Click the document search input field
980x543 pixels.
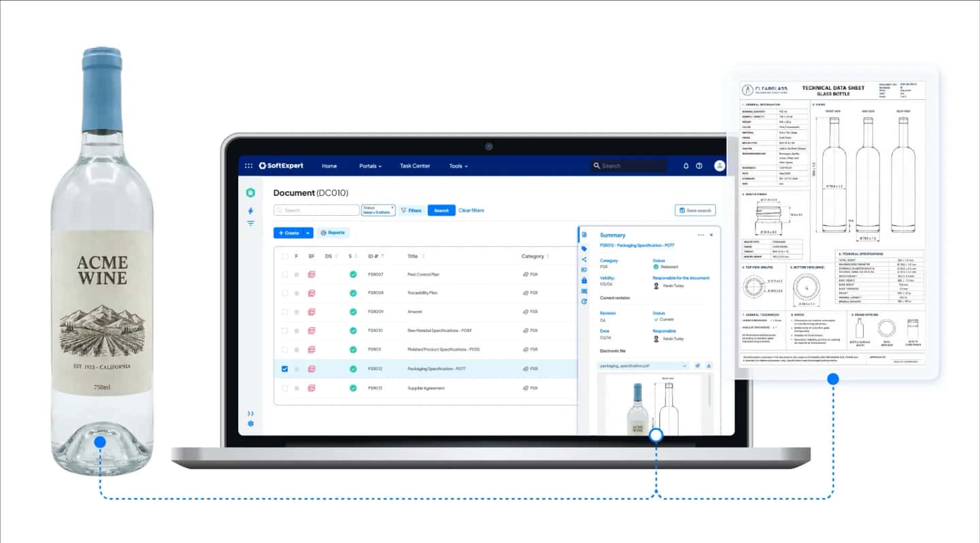pyautogui.click(x=316, y=210)
